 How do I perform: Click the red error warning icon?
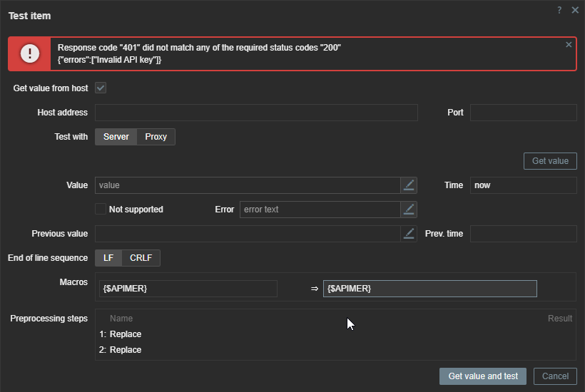[30, 53]
